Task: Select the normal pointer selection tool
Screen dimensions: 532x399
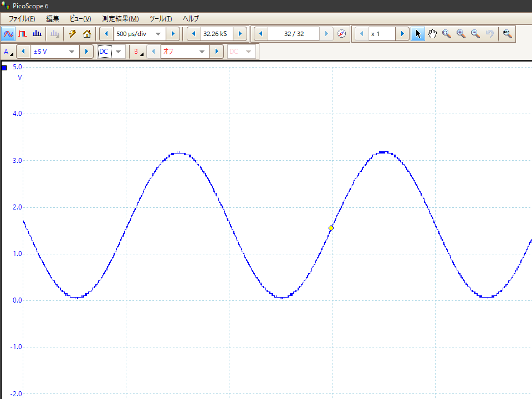Action: coord(418,34)
